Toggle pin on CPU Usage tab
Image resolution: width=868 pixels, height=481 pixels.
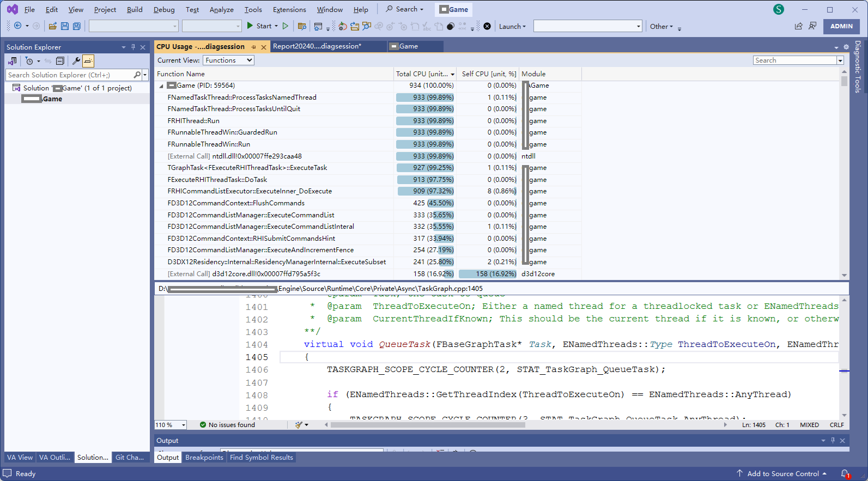tap(254, 47)
